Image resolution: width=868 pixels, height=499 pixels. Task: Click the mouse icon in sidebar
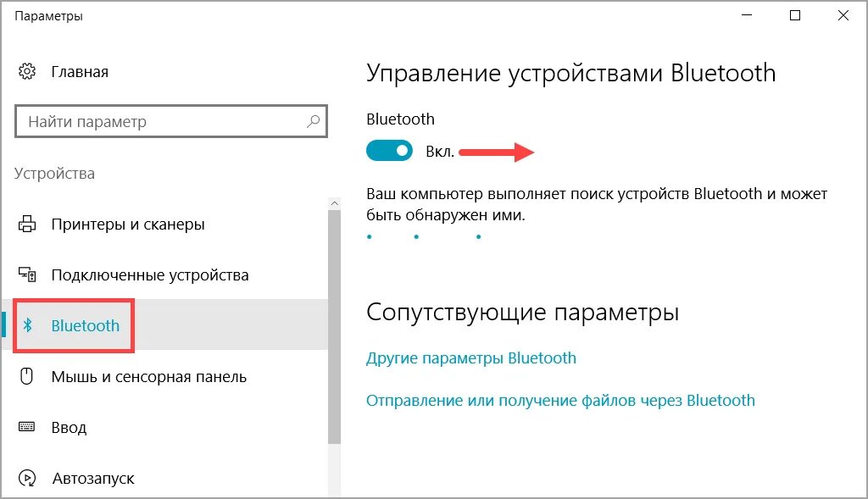(26, 376)
